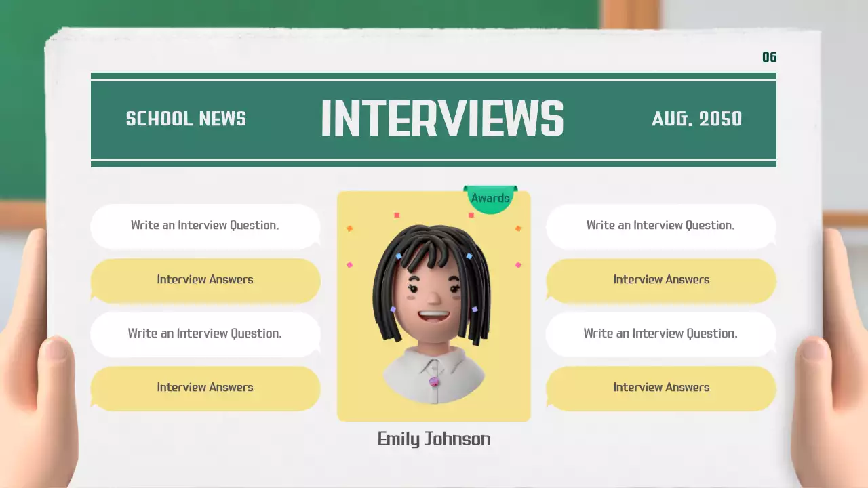Select the top-left interview question bubble
Screen dimensions: 868x488
[205, 225]
